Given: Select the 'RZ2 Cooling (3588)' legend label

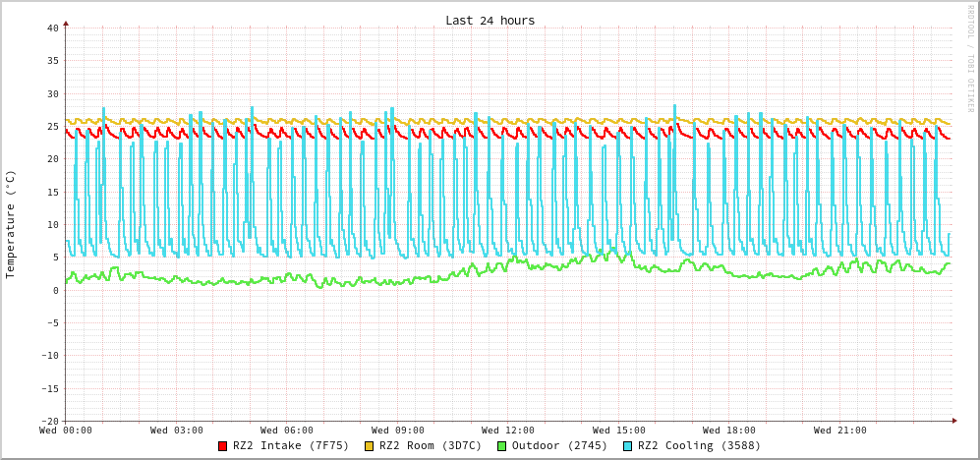Looking at the screenshot, I should click(699, 445).
